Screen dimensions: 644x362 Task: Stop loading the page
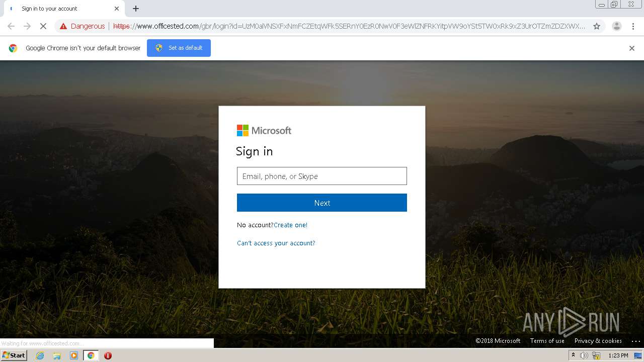[43, 26]
